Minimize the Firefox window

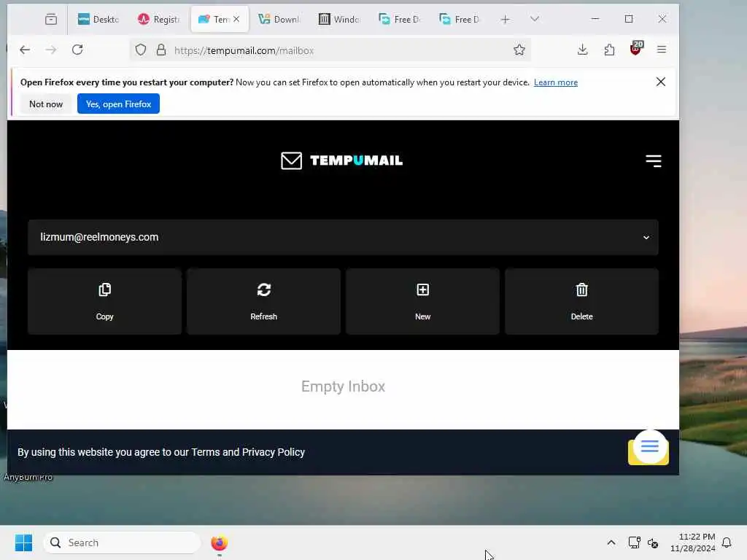[x=595, y=19]
